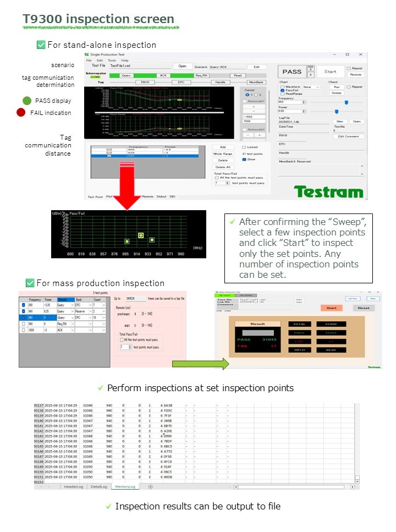Toggle the ReadRange chart checkbox
Image resolution: width=396 pixels, height=532 pixels.
pyautogui.click(x=282, y=94)
